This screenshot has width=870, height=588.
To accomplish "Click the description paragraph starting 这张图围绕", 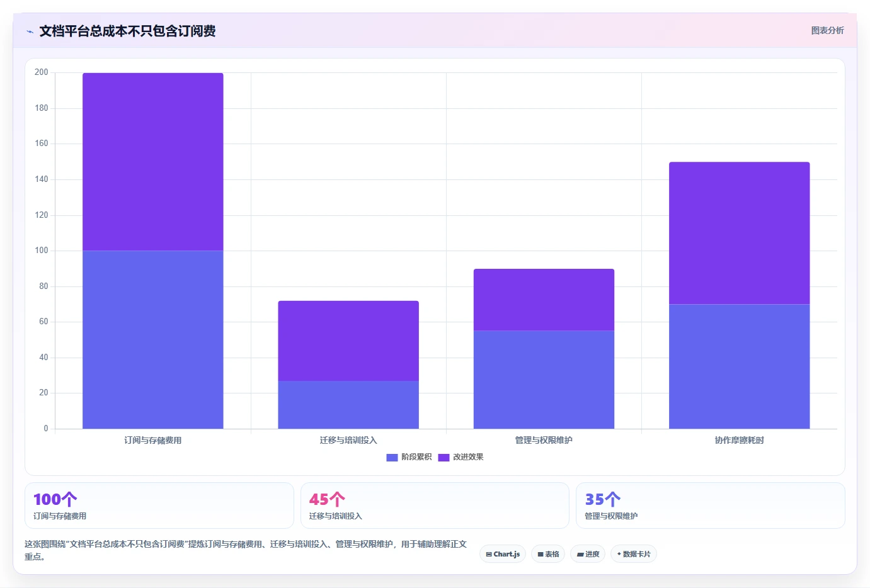I will point(246,550).
